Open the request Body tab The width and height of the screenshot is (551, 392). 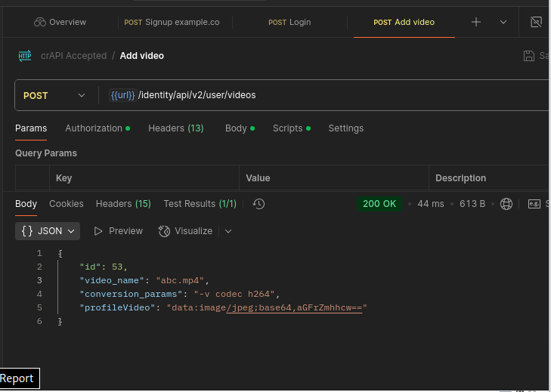240,128
